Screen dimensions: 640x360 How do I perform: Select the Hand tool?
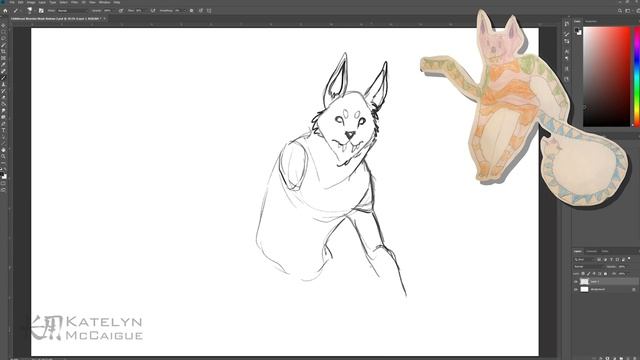click(x=4, y=150)
